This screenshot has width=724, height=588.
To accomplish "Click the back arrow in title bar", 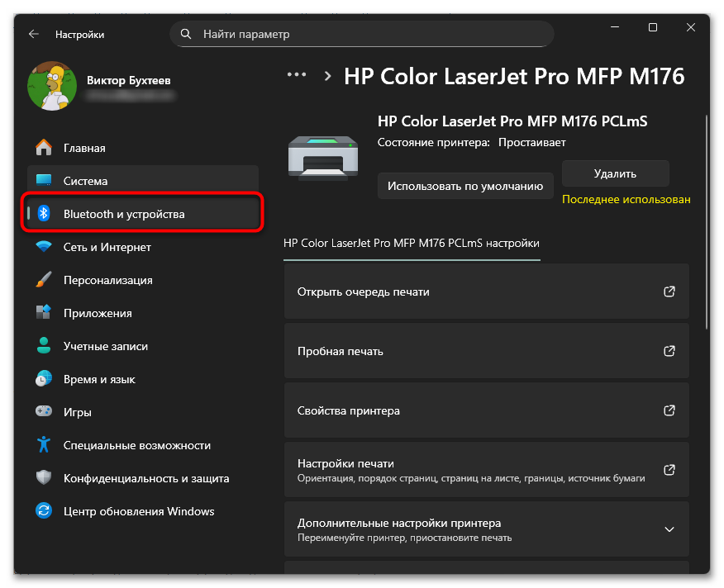I will click(x=34, y=35).
